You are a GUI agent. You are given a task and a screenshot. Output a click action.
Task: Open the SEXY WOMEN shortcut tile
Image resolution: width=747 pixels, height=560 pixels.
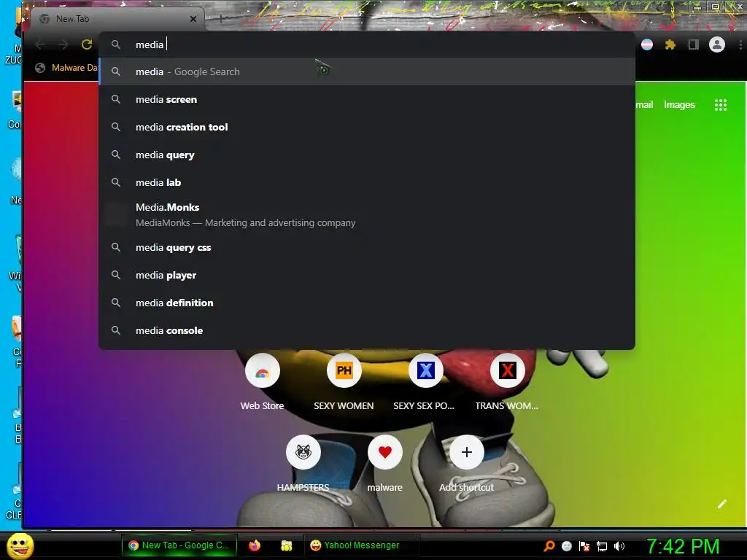(344, 382)
